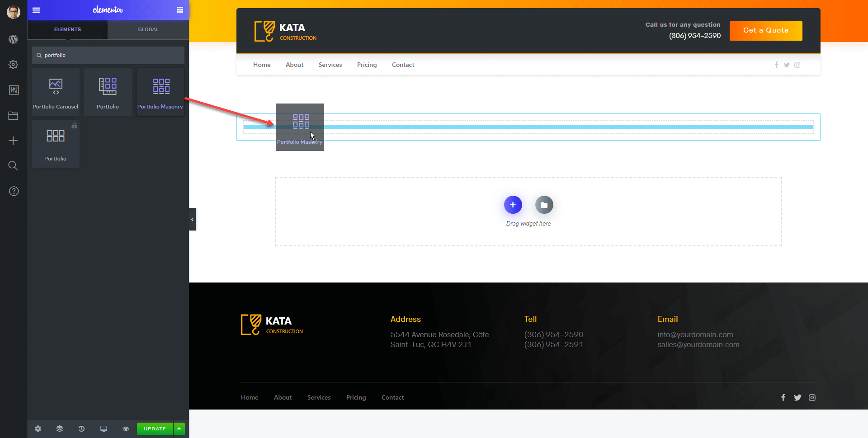Select the Portfolio Carousel widget
The image size is (868, 438).
56,92
